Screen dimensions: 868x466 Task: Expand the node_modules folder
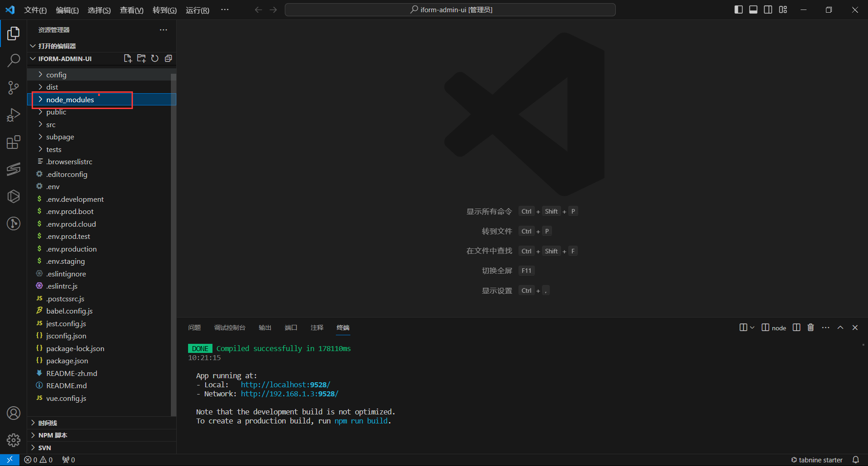70,100
